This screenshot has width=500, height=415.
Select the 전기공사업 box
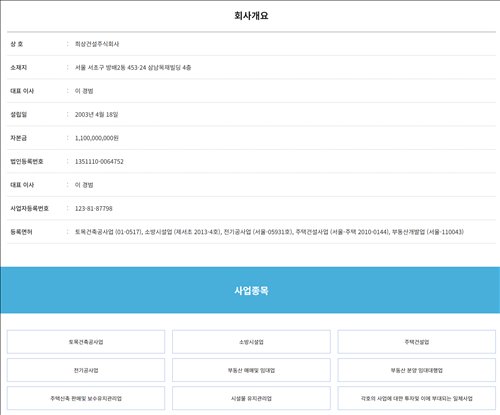pos(86,370)
